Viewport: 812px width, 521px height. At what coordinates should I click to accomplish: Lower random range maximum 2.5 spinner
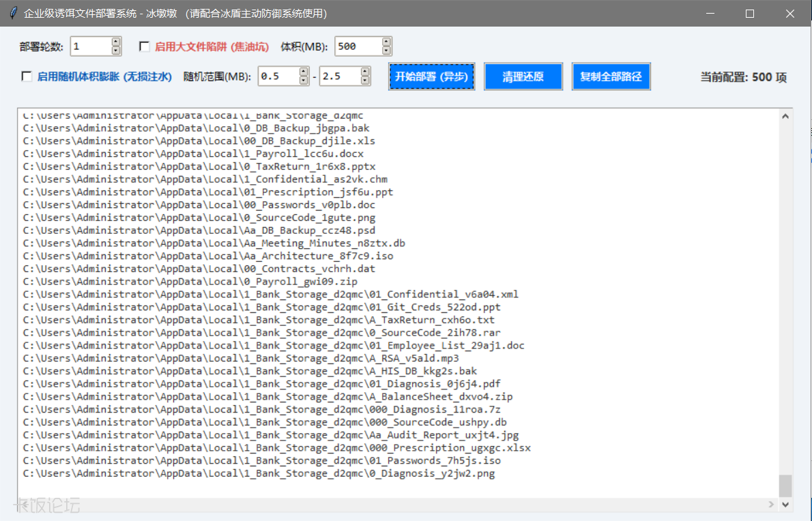pyautogui.click(x=366, y=80)
